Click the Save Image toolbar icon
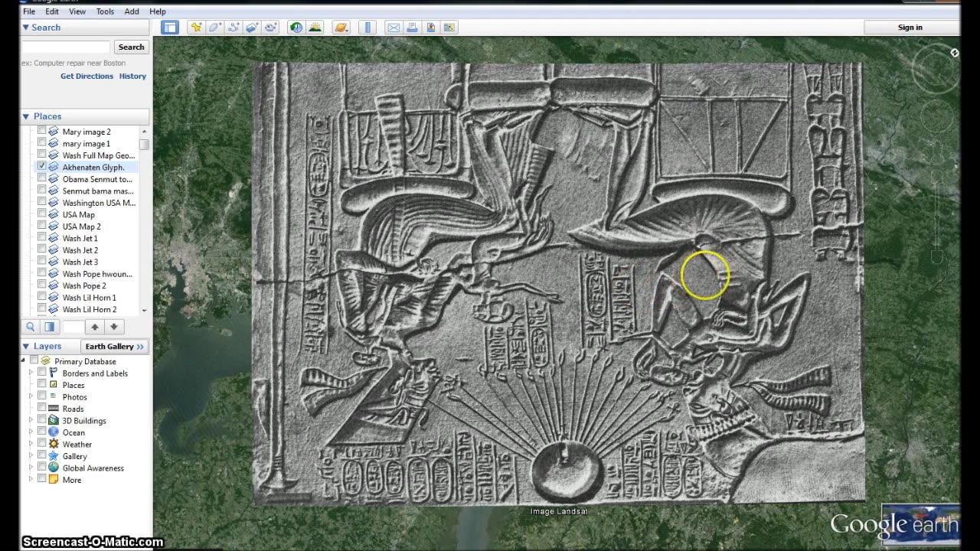 [x=431, y=28]
